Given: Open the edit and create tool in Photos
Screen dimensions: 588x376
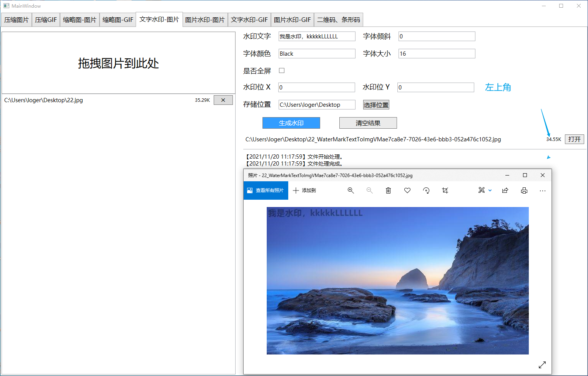Looking at the screenshot, I should tap(481, 190).
